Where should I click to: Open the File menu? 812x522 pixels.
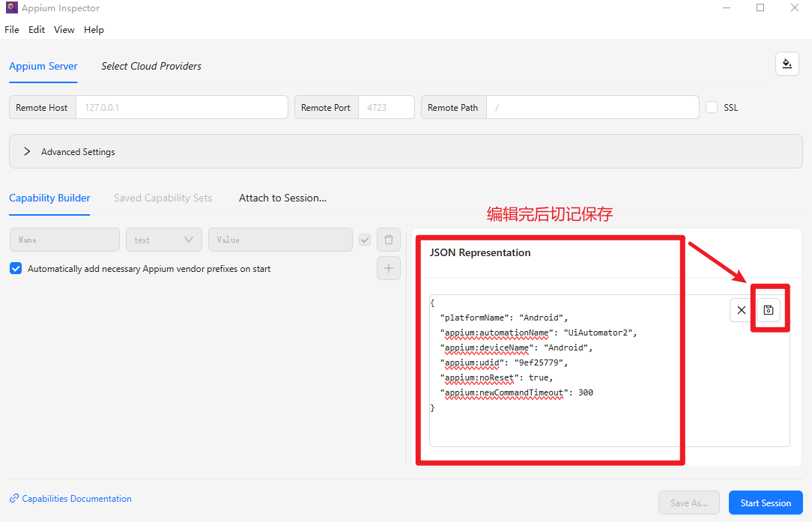coord(12,30)
